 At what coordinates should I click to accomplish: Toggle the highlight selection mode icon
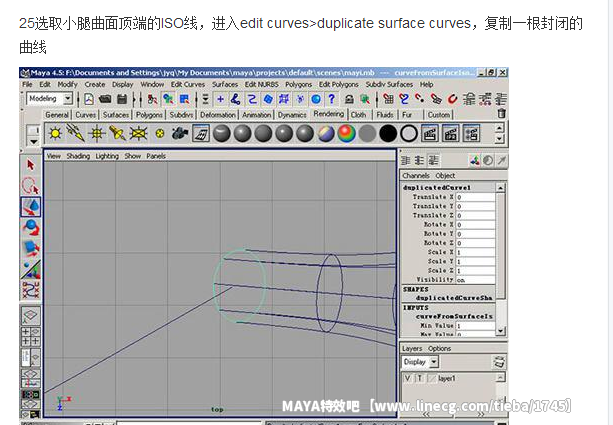[x=365, y=99]
